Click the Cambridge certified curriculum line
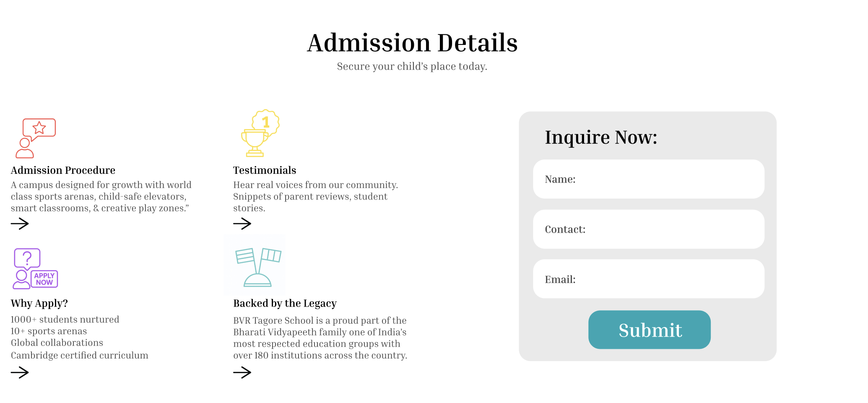868x403 pixels. (x=79, y=356)
